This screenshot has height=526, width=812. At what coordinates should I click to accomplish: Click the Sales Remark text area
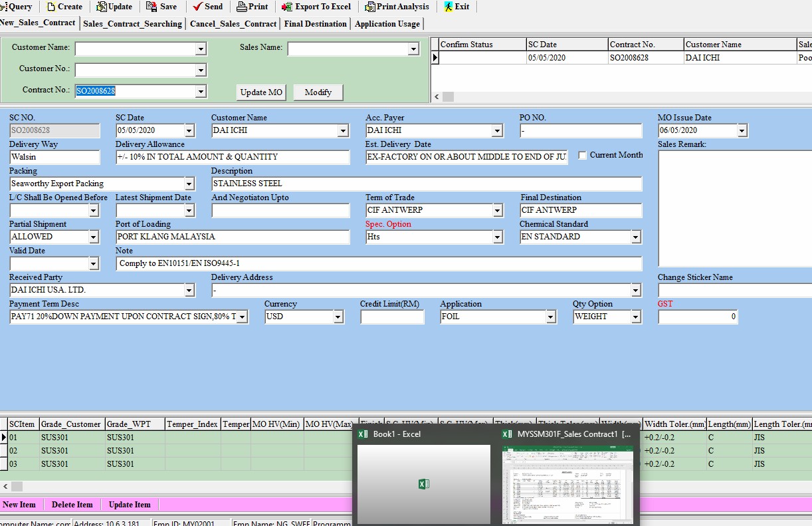pyautogui.click(x=735, y=209)
